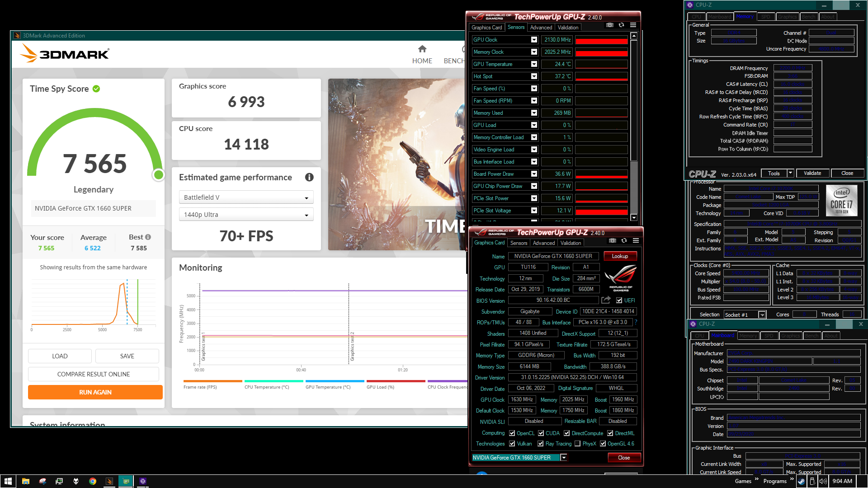Screen dimensions: 868x488
Task: Toggle the DirectML checkbox
Action: click(610, 433)
